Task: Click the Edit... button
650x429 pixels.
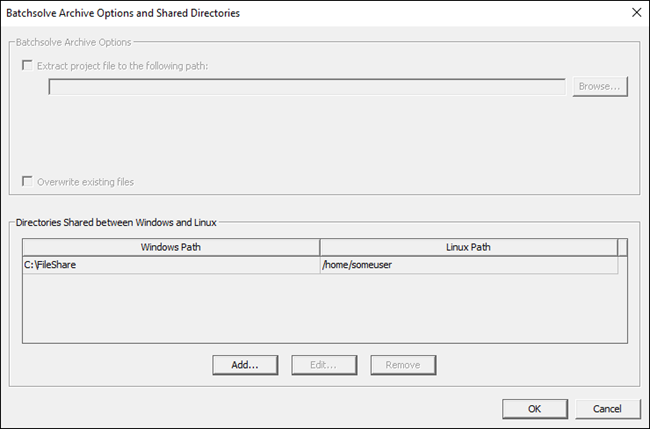Action: [324, 365]
